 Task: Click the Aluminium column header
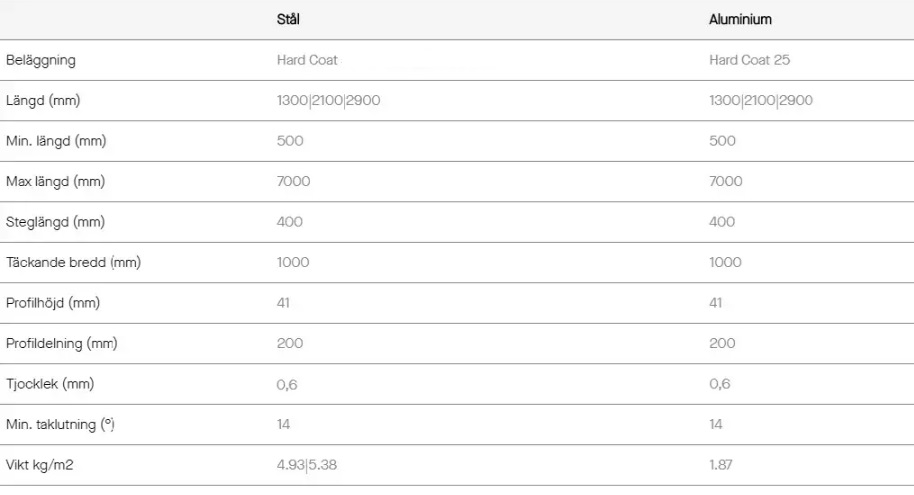pos(740,19)
